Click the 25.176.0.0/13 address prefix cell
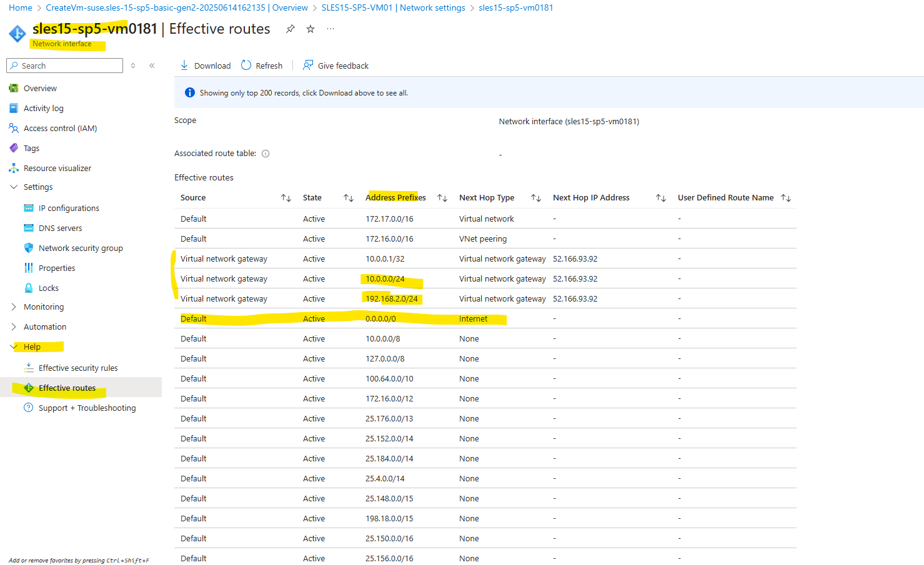This screenshot has height=565, width=924. pos(389,418)
